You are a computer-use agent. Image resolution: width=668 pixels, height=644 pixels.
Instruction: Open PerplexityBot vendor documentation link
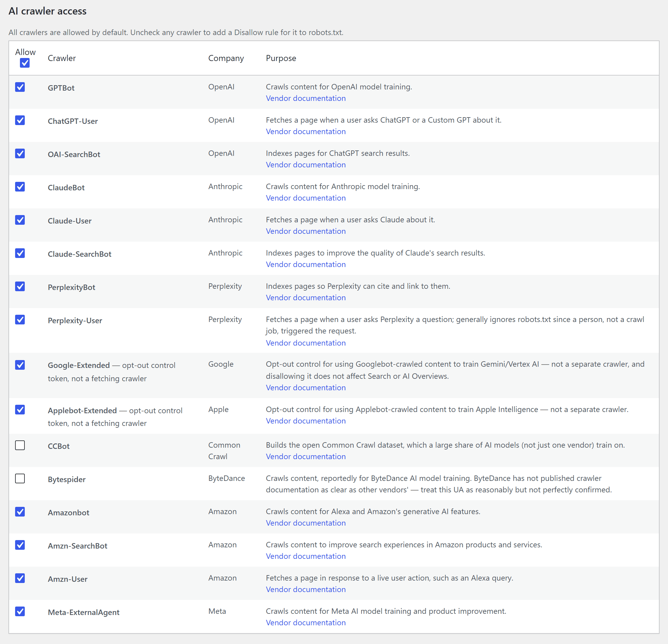306,298
